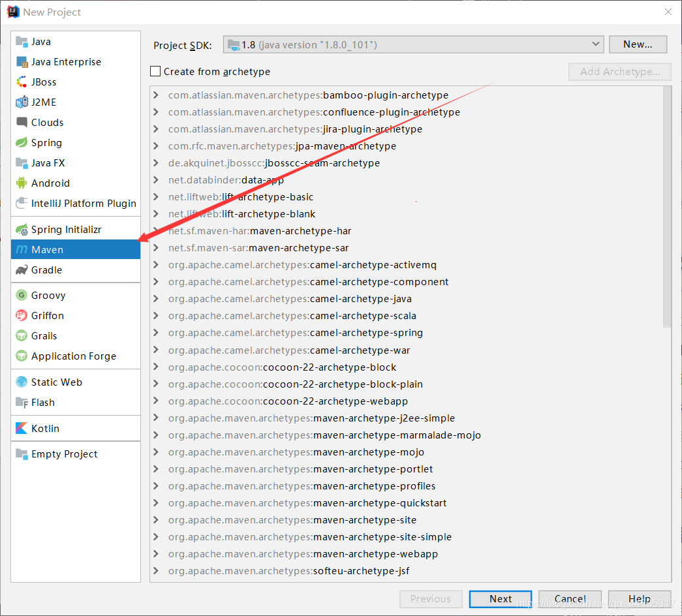Choose the Kotlin project type label
This screenshot has width=682, height=616.
(45, 429)
